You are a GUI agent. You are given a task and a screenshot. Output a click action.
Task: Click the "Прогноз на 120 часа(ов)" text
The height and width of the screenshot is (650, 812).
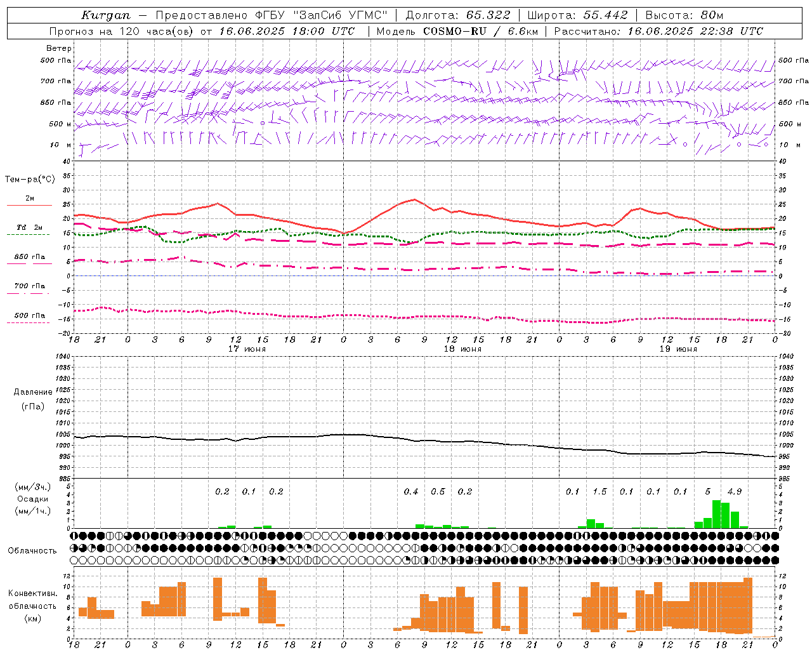(123, 31)
